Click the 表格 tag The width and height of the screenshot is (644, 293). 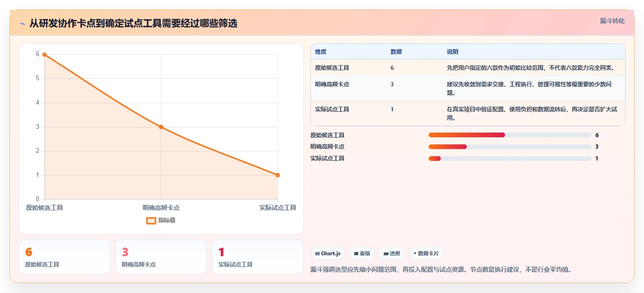362,253
